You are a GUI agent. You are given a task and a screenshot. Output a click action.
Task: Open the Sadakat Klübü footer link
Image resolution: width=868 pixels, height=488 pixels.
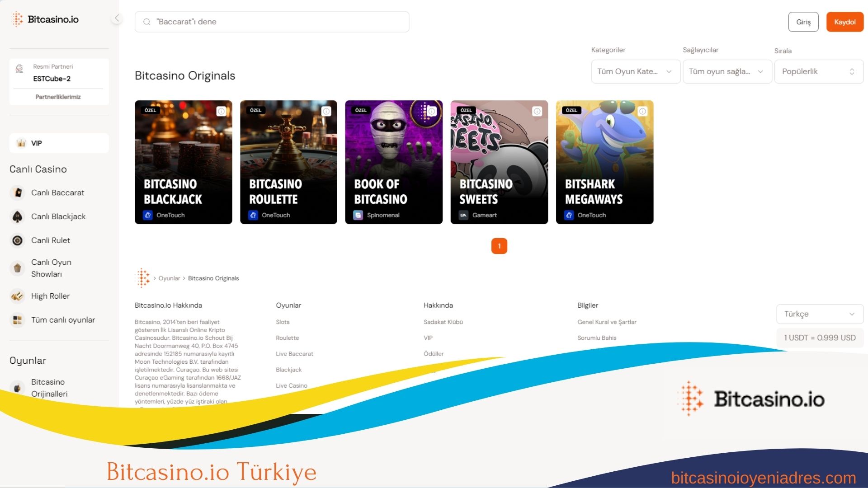click(443, 322)
